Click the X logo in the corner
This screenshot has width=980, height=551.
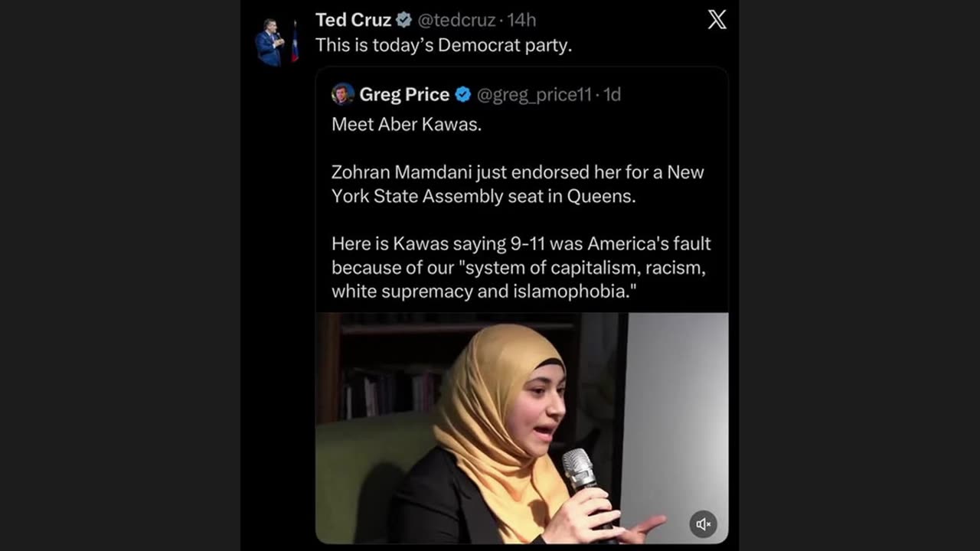tap(717, 20)
